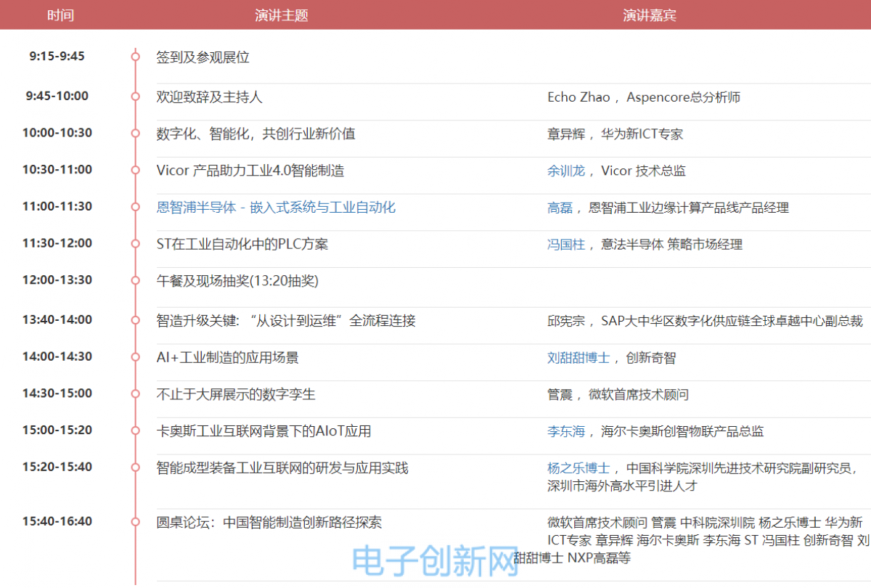This screenshot has width=871, height=588.
Task: Select the topic Vicor 产品助力工业4.0智能制造
Action: click(250, 171)
